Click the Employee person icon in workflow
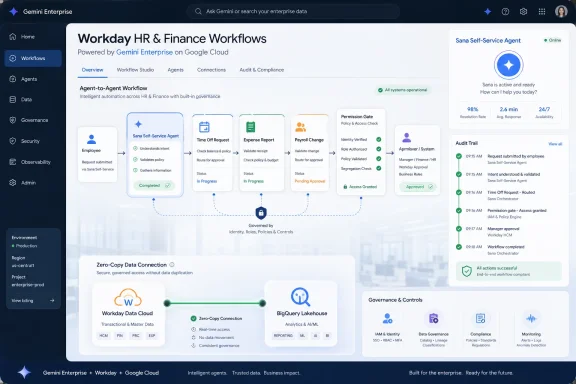This screenshot has width=576, height=384. 91,139
